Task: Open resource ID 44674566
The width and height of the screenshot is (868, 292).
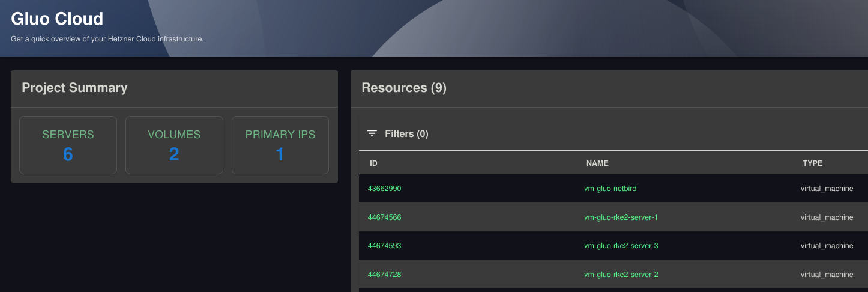Action: tap(384, 217)
